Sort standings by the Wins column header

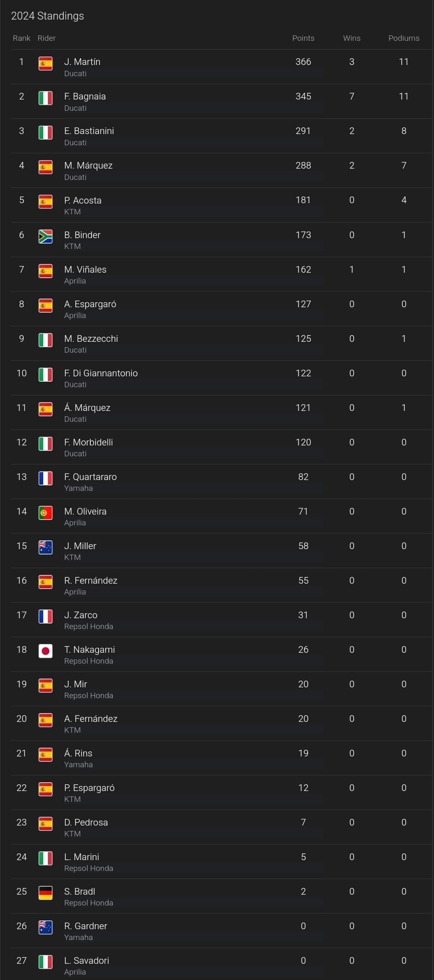[x=352, y=38]
